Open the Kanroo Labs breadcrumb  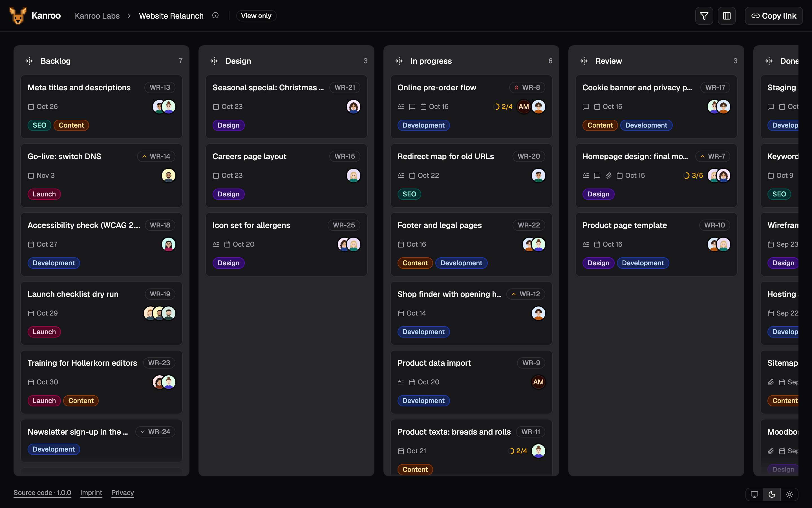tap(97, 16)
